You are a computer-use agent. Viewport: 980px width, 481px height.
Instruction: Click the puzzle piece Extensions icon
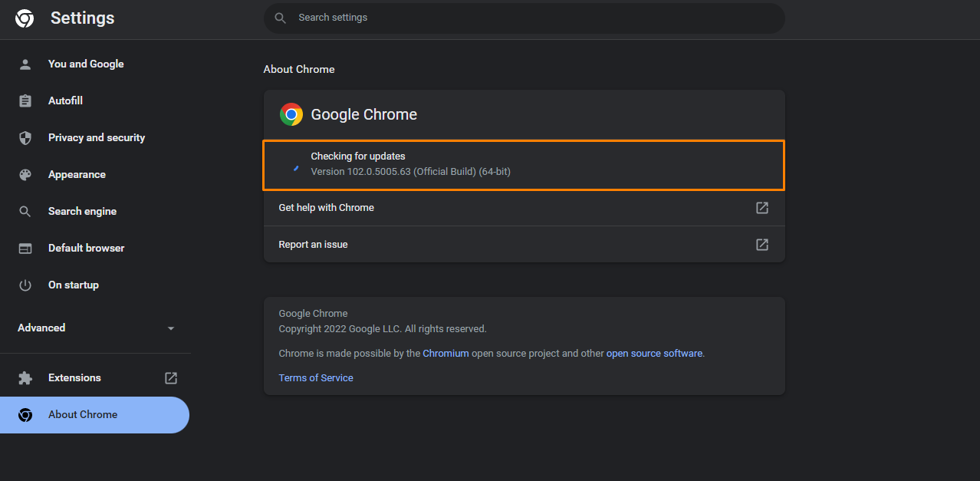coord(25,378)
